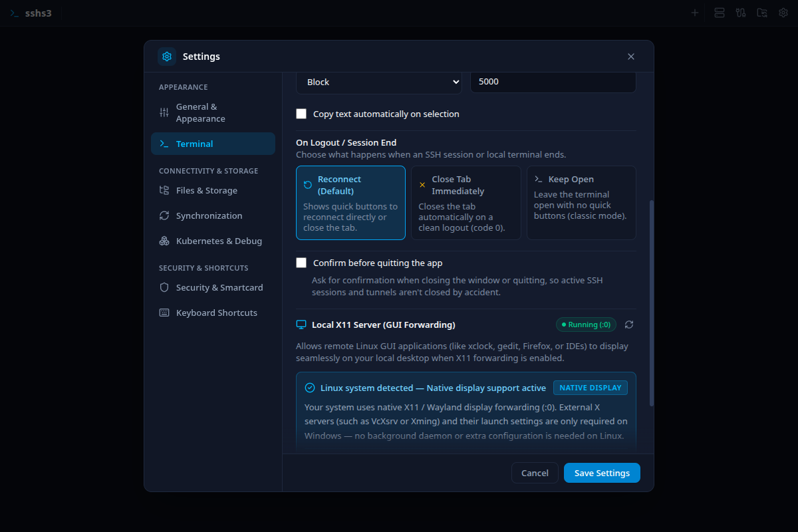Open Keyboard Shortcuts settings

[213, 313]
